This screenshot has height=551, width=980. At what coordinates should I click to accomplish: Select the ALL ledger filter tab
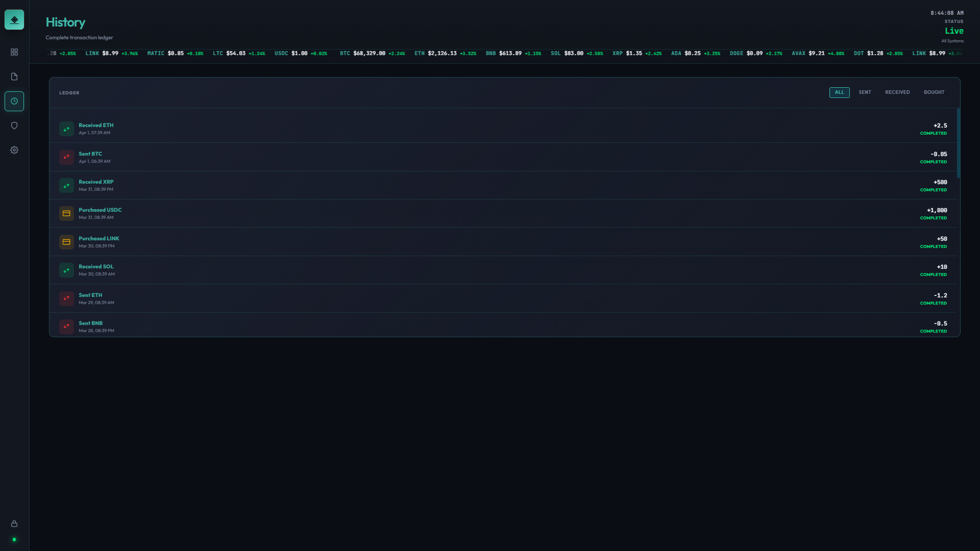coord(839,92)
